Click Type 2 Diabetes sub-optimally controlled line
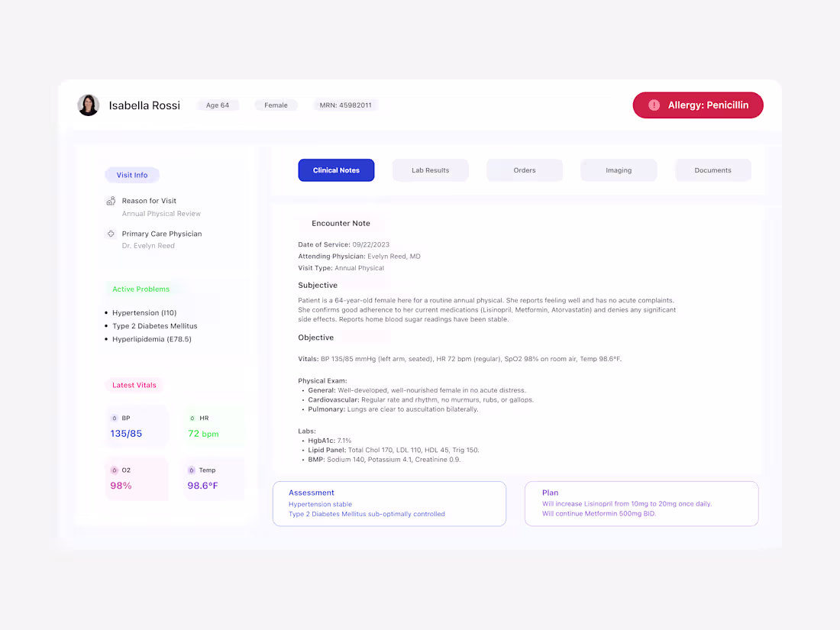 (x=367, y=514)
